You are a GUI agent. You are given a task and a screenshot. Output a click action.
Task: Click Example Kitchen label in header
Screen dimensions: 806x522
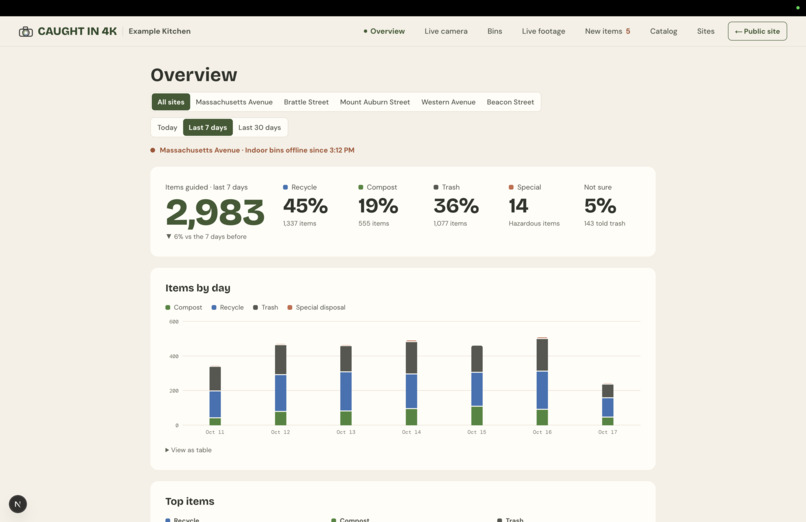point(159,31)
